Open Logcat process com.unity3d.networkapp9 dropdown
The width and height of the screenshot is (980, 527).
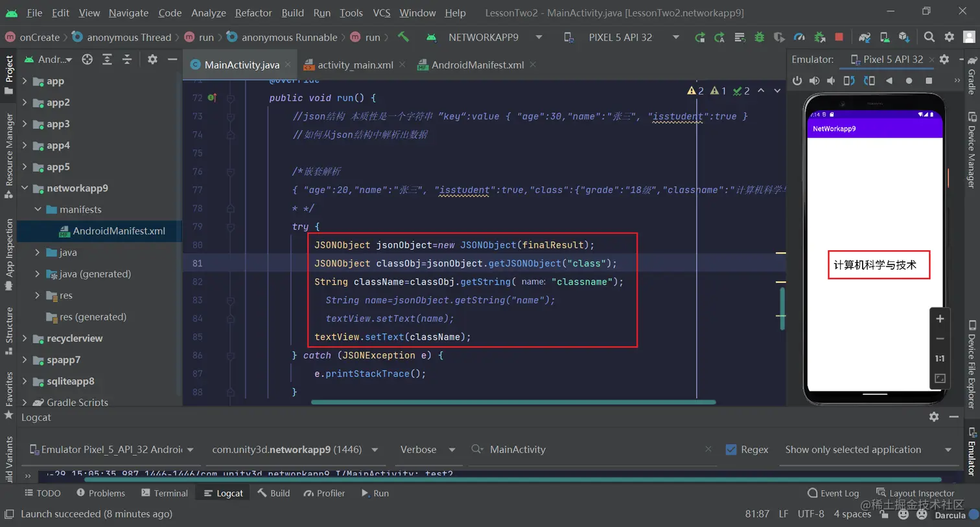295,449
